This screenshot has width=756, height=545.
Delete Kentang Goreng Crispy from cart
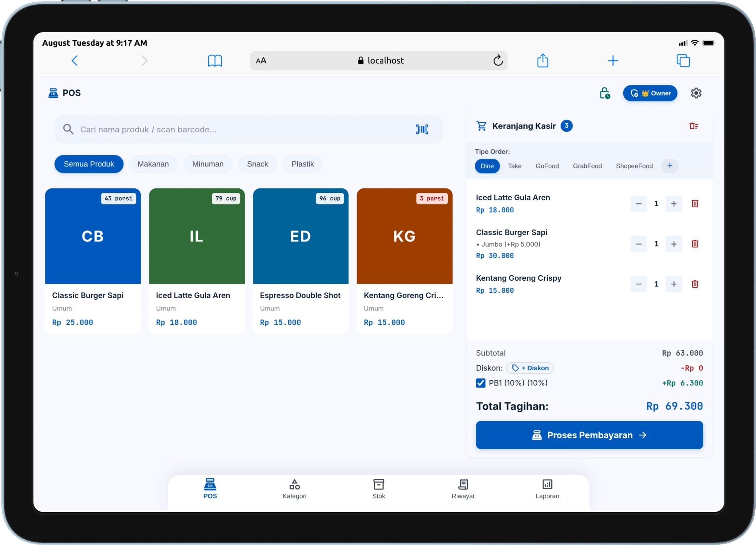pos(694,284)
